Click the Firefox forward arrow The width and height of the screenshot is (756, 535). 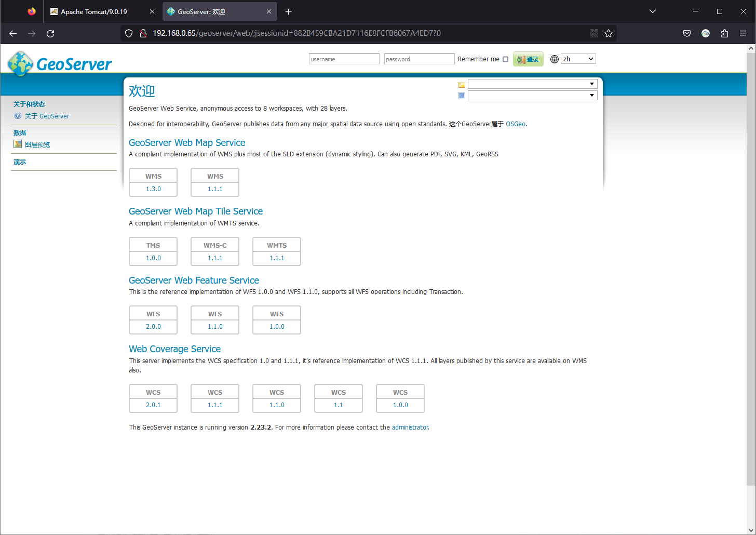point(32,33)
